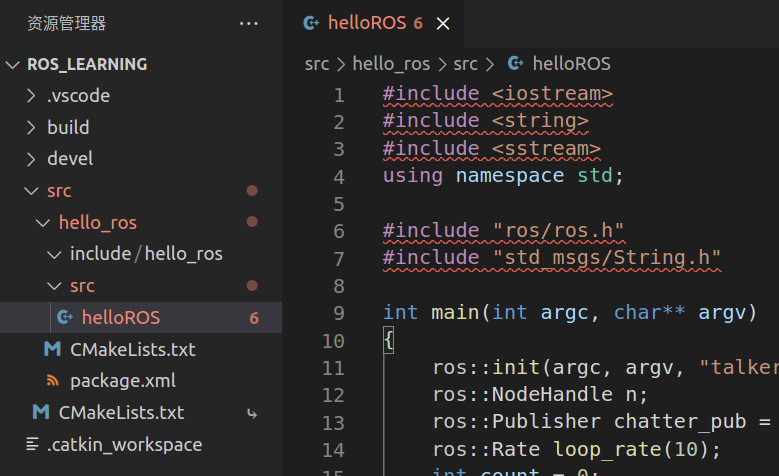Click on '#include <string>' code line
Viewport: 779px width, 476px height.
tap(485, 121)
